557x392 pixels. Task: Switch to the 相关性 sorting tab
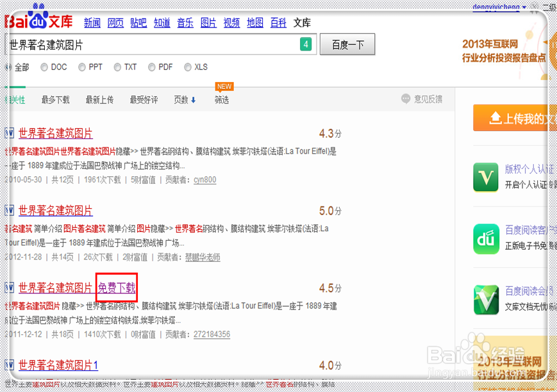[15, 100]
